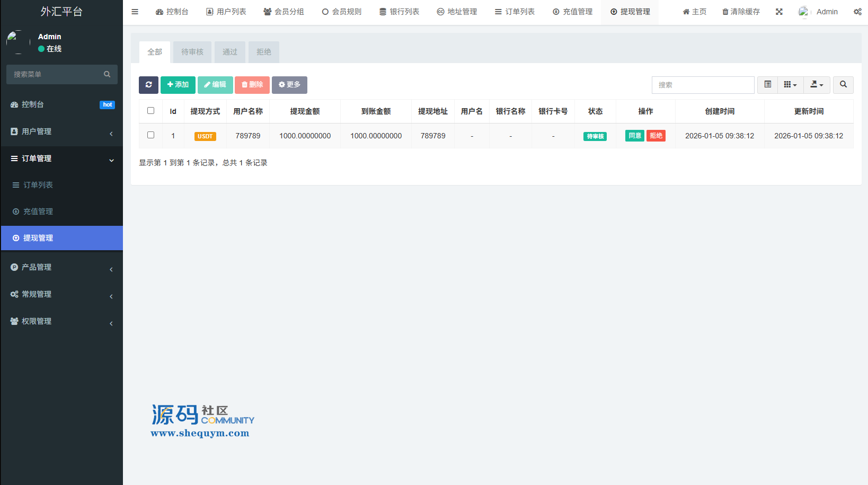Viewport: 868px width, 485px height.
Task: Click the refresh table icon button
Action: pos(148,85)
